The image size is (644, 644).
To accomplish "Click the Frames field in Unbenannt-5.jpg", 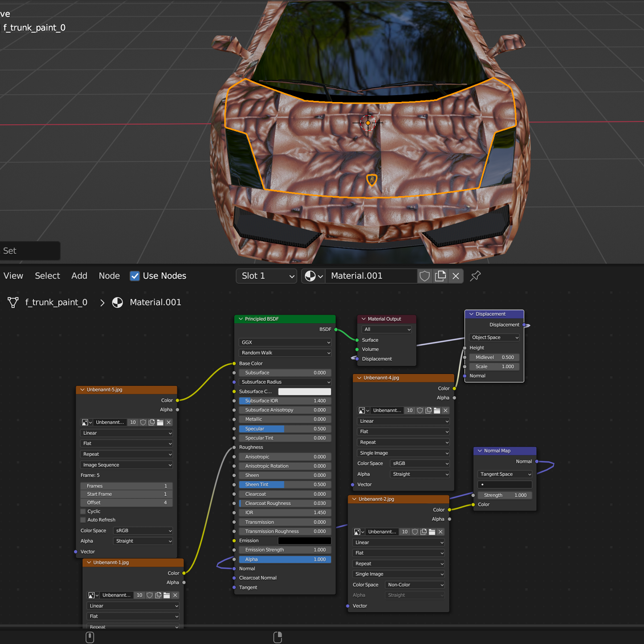I will point(127,486).
